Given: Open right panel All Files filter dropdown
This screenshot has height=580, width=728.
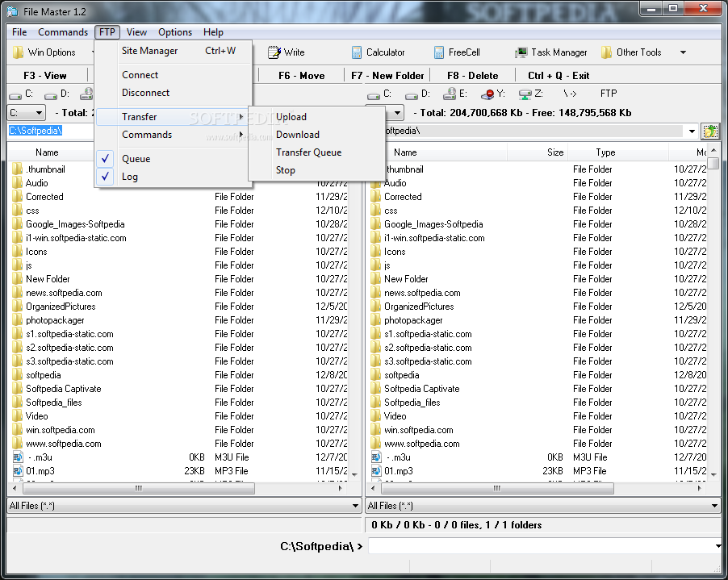Looking at the screenshot, I should 714,506.
